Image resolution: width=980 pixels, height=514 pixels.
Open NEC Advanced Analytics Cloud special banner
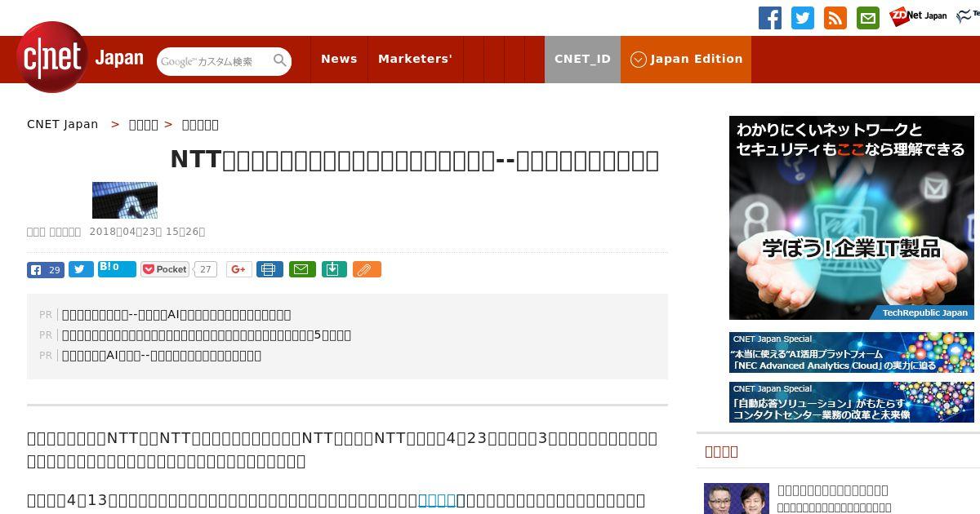pos(852,352)
